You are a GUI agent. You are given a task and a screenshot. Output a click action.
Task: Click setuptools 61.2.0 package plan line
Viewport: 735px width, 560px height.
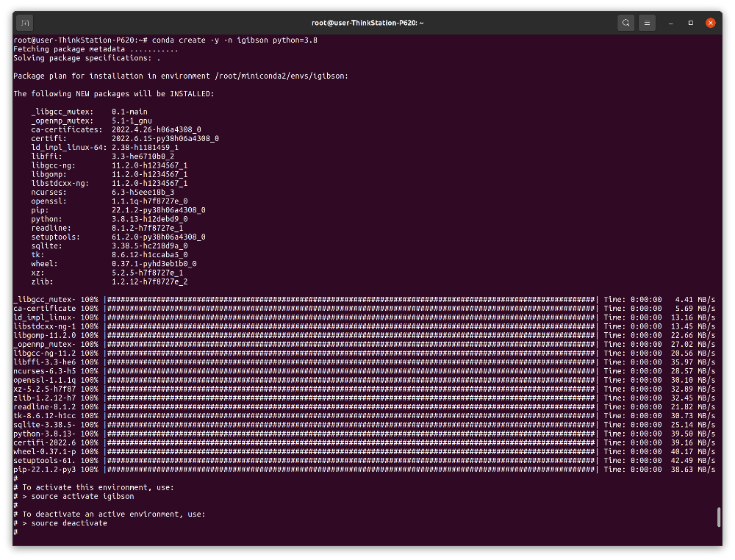pyautogui.click(x=118, y=237)
